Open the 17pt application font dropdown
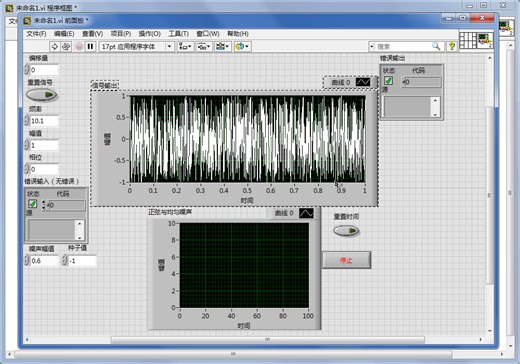 pos(136,46)
